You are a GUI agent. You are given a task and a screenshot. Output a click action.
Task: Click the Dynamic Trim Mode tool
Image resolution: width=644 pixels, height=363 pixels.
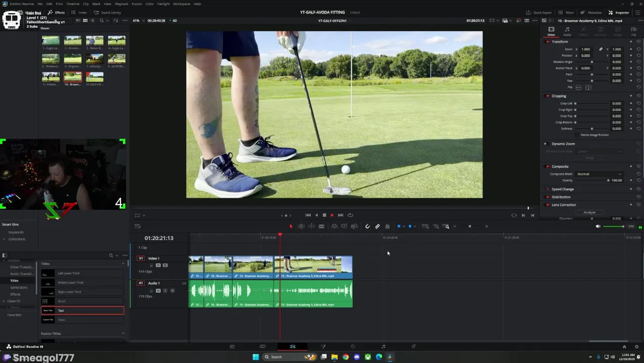pyautogui.click(x=311, y=226)
